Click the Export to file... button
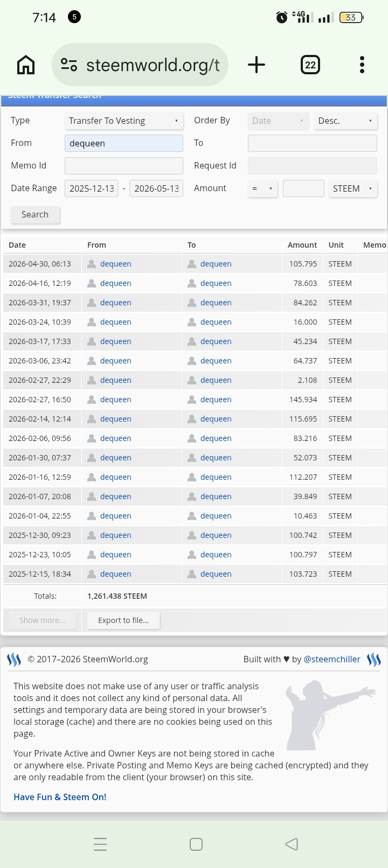The width and height of the screenshot is (388, 868). pyautogui.click(x=123, y=620)
